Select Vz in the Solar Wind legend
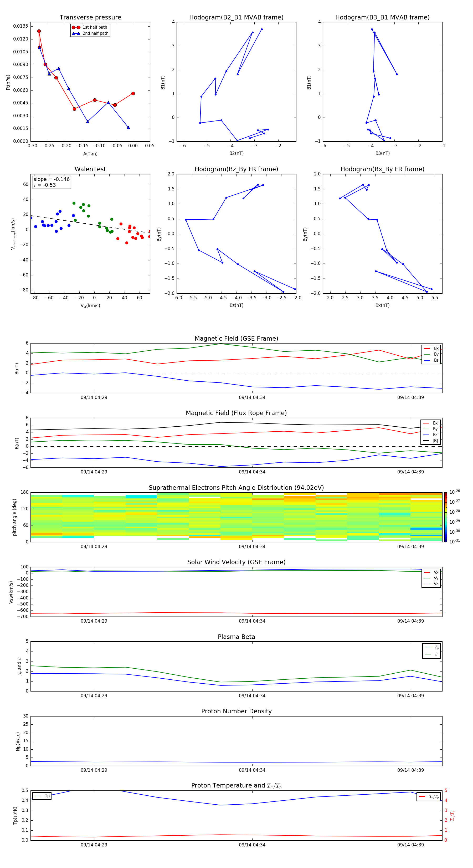The width and height of the screenshot is (473, 868). click(x=431, y=584)
